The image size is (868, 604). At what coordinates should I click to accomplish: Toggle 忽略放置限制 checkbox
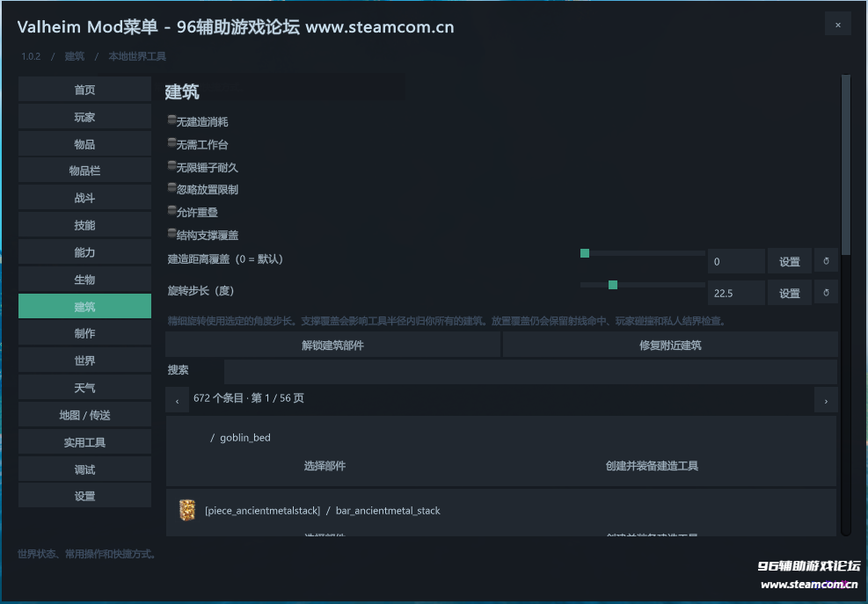pyautogui.click(x=172, y=188)
